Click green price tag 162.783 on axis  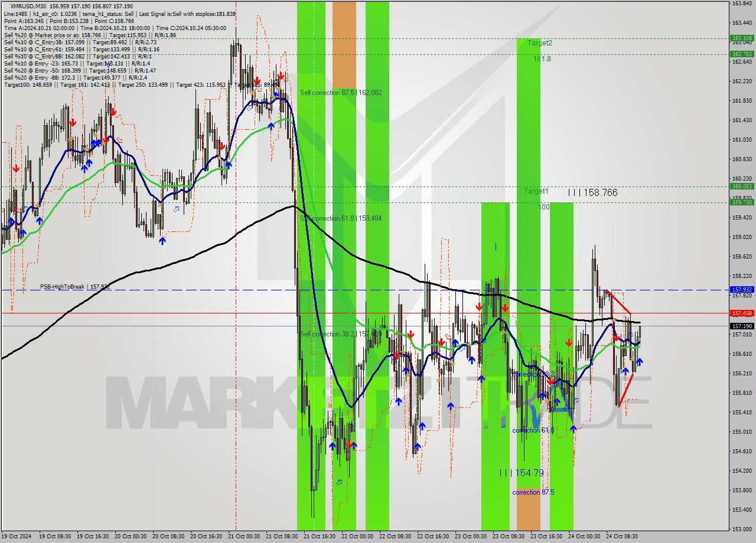click(742, 54)
